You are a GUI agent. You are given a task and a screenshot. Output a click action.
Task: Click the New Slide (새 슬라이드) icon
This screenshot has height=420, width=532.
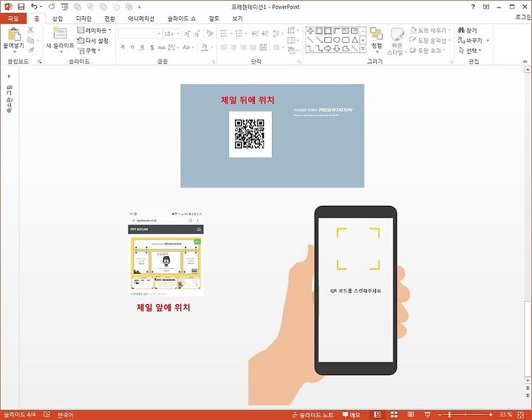(x=60, y=33)
